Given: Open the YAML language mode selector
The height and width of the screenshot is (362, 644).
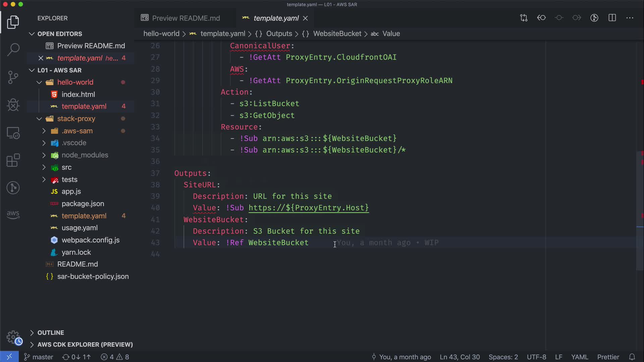Looking at the screenshot, I should pos(579,357).
